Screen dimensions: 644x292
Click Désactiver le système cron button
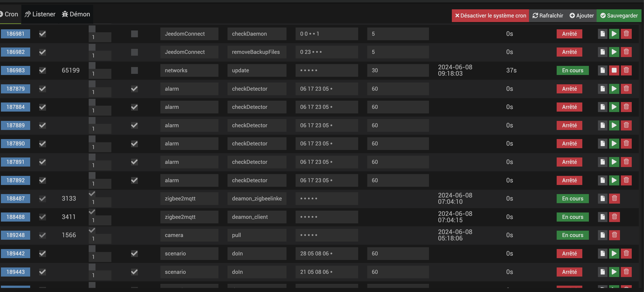[x=490, y=15]
